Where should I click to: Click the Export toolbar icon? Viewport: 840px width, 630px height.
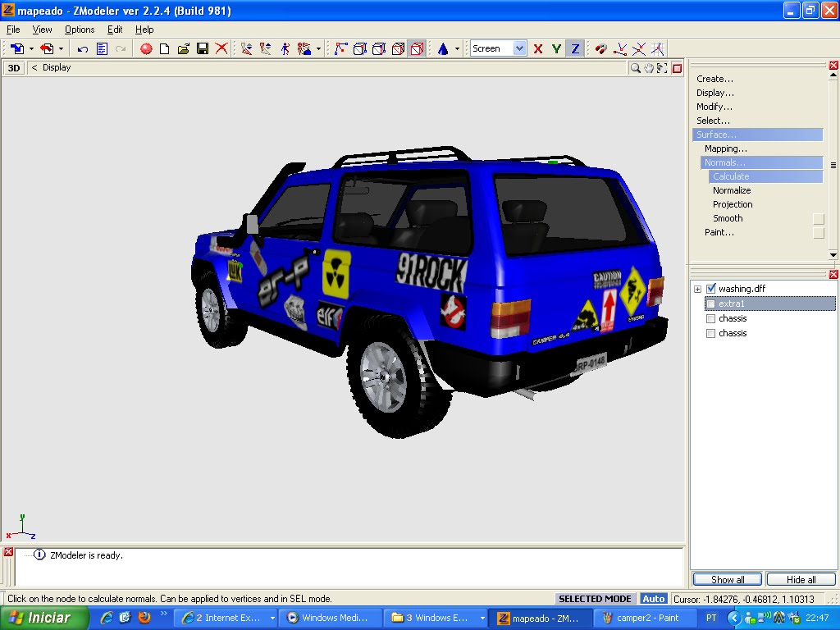pos(47,48)
